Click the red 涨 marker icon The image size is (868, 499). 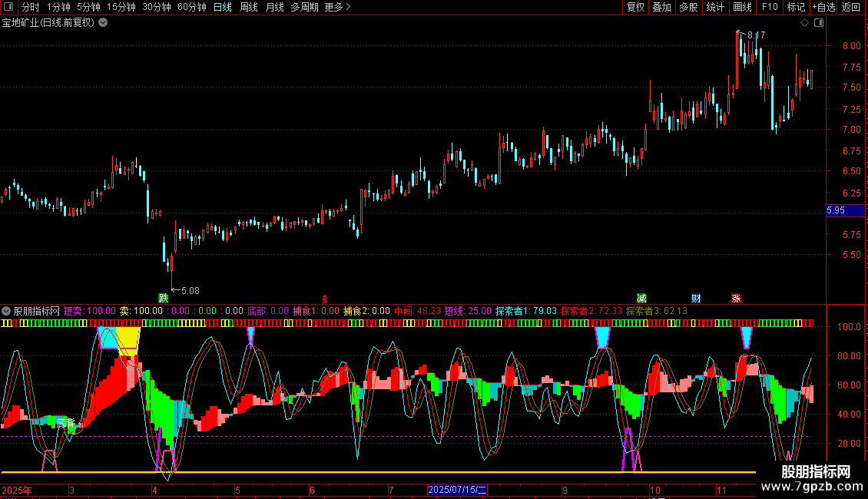tap(736, 298)
